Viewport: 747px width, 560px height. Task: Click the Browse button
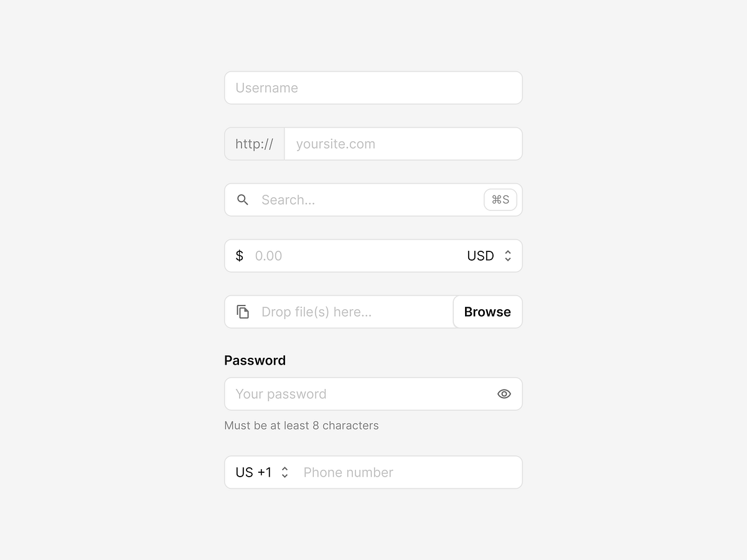(x=487, y=311)
